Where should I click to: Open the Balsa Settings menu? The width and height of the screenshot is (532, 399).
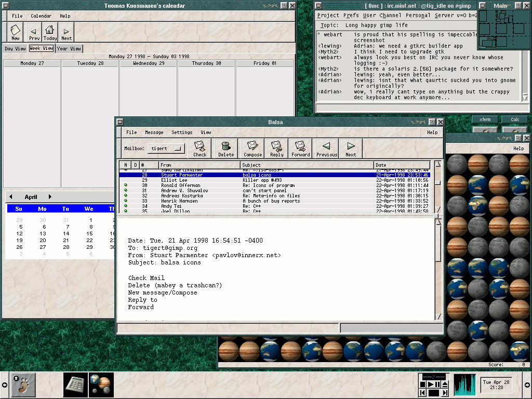(x=182, y=132)
